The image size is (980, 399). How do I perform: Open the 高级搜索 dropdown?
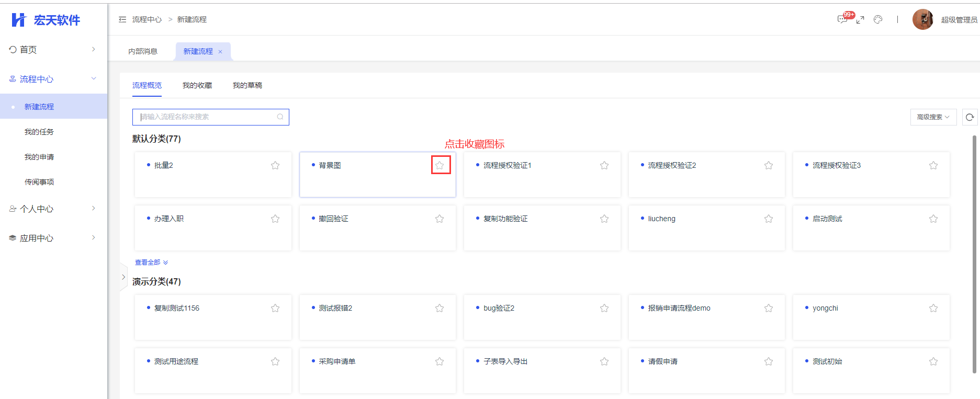tap(933, 117)
